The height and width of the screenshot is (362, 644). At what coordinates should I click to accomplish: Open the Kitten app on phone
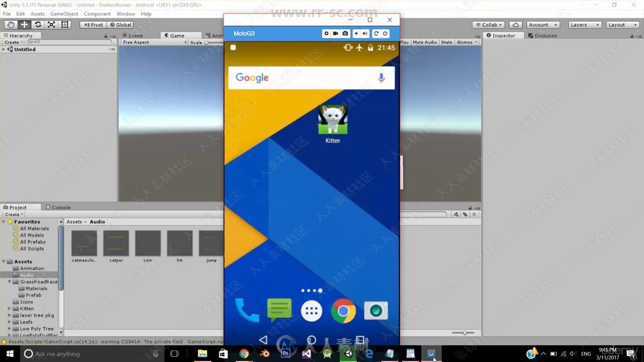tap(333, 124)
